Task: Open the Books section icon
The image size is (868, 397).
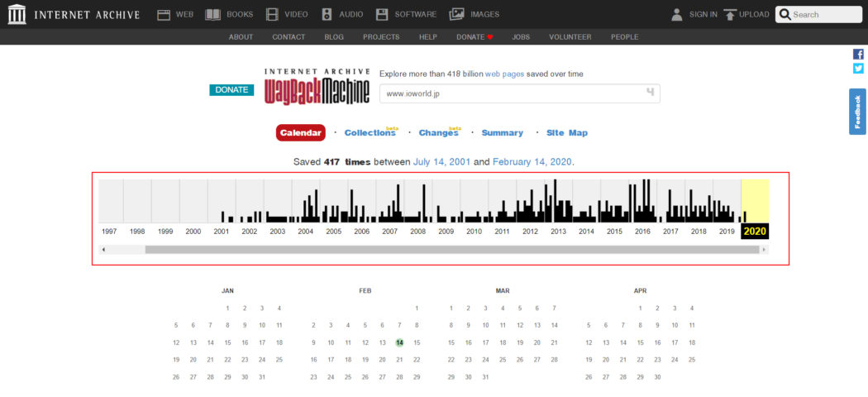Action: click(212, 15)
